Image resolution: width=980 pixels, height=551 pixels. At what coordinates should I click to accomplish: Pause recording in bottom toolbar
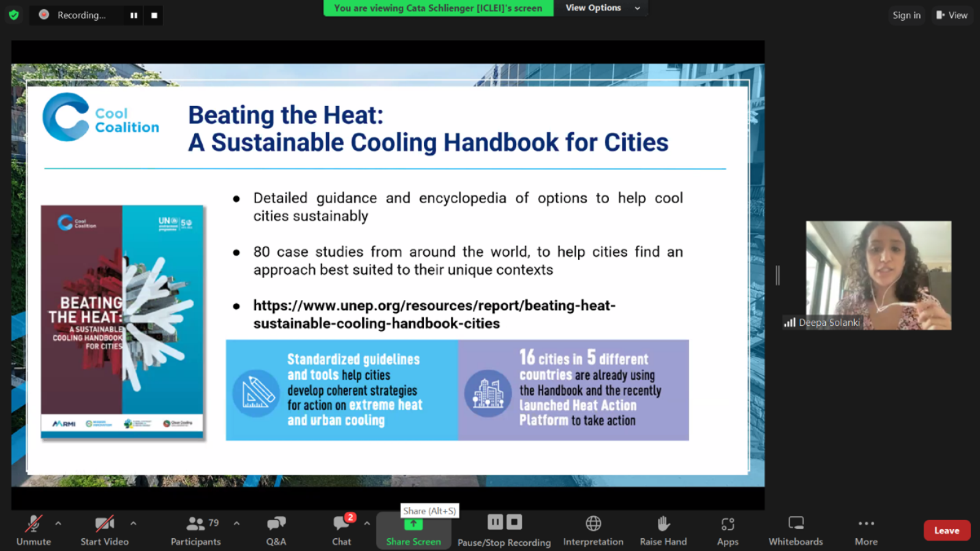click(496, 522)
